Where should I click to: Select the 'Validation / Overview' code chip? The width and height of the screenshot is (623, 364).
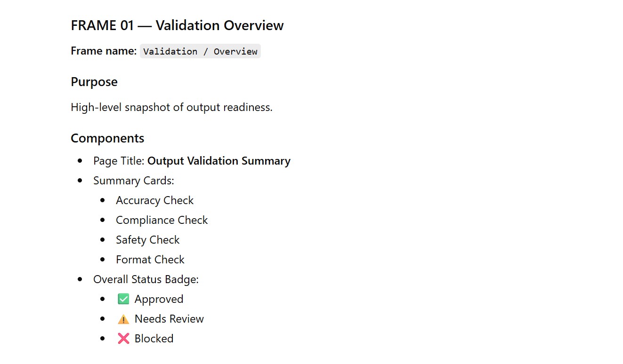point(200,51)
